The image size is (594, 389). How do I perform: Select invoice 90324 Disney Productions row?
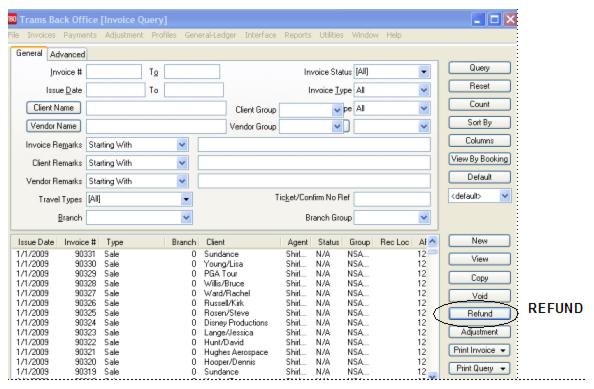(x=221, y=323)
